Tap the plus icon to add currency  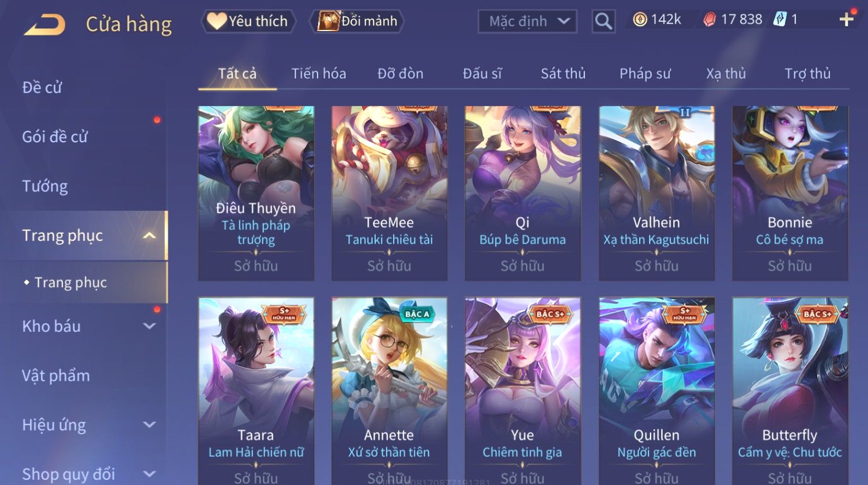(846, 20)
